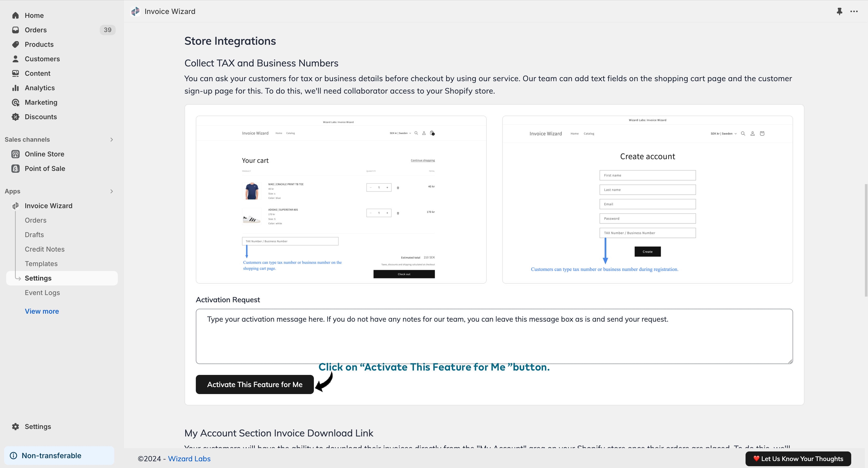Open the Credit Notes submenu item
The width and height of the screenshot is (868, 468).
45,249
